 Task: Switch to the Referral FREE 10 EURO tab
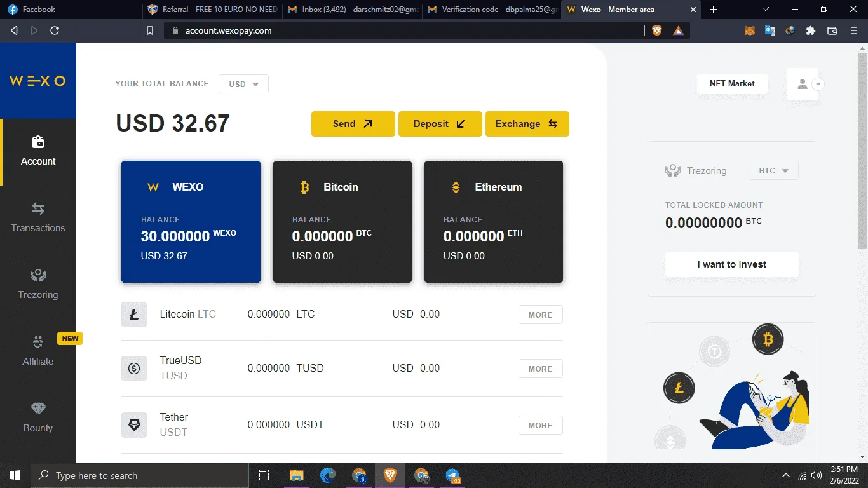[x=211, y=10]
